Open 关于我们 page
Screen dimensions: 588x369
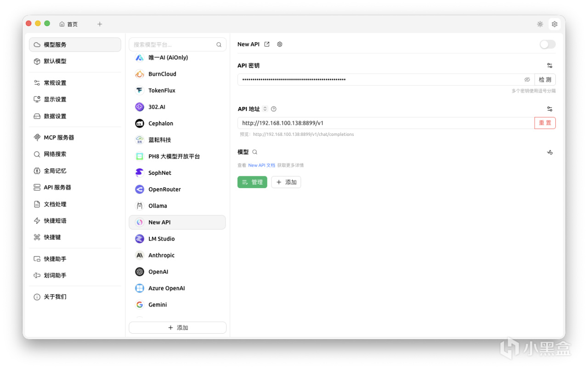pyautogui.click(x=75, y=296)
